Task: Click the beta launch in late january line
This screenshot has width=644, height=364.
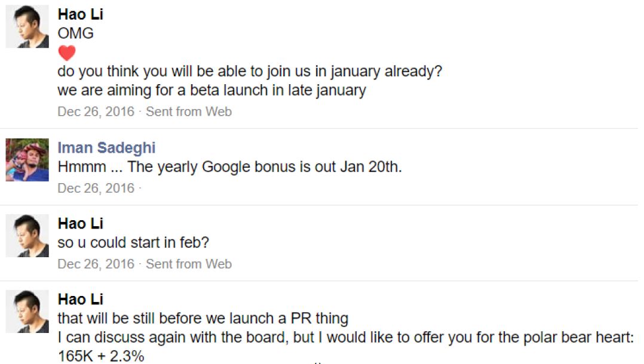Action: pos(212,91)
